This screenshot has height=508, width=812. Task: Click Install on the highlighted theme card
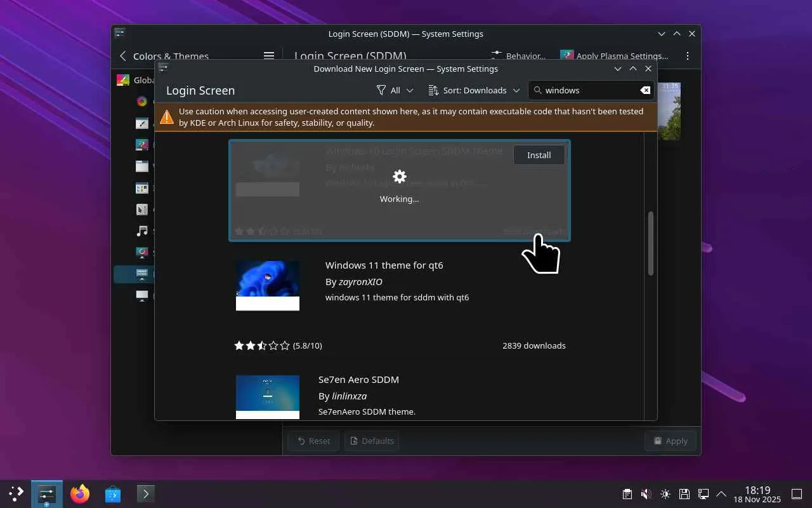click(x=539, y=155)
